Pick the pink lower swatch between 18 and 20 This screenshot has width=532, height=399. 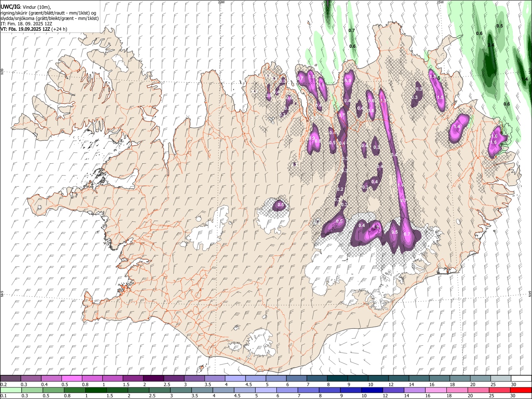point(457,390)
